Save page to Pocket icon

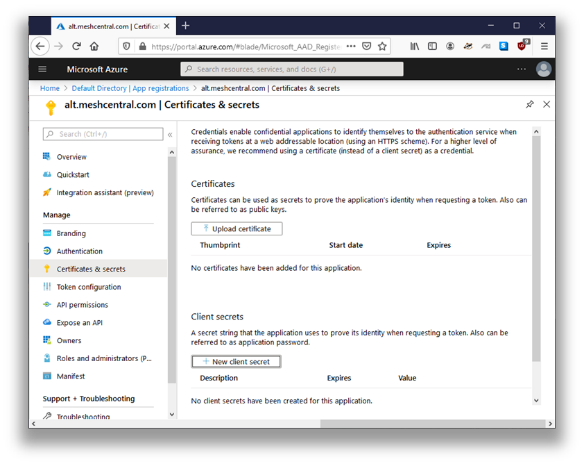pyautogui.click(x=367, y=46)
